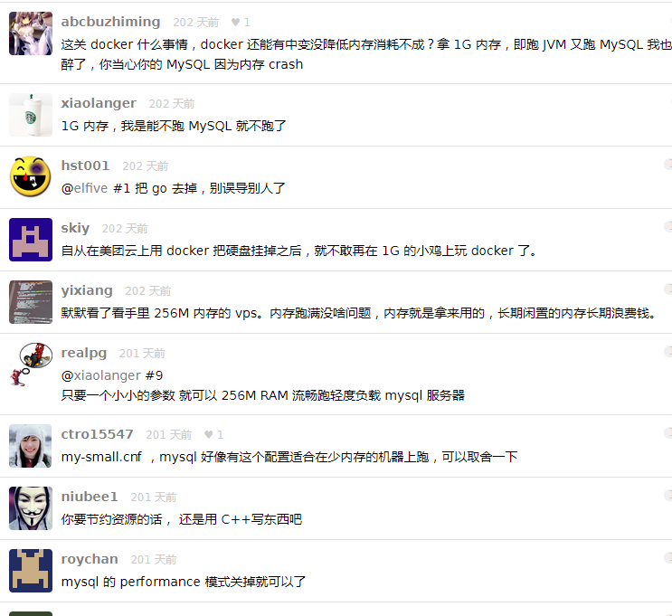
Task: Click heart like on abcbuzhiming's reply
Action: click(241, 23)
